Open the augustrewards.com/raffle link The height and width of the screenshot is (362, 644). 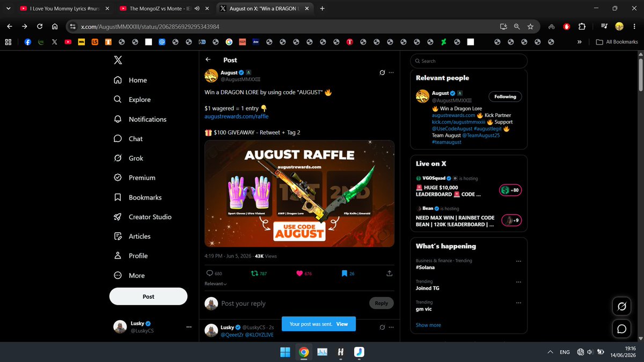coord(237,116)
